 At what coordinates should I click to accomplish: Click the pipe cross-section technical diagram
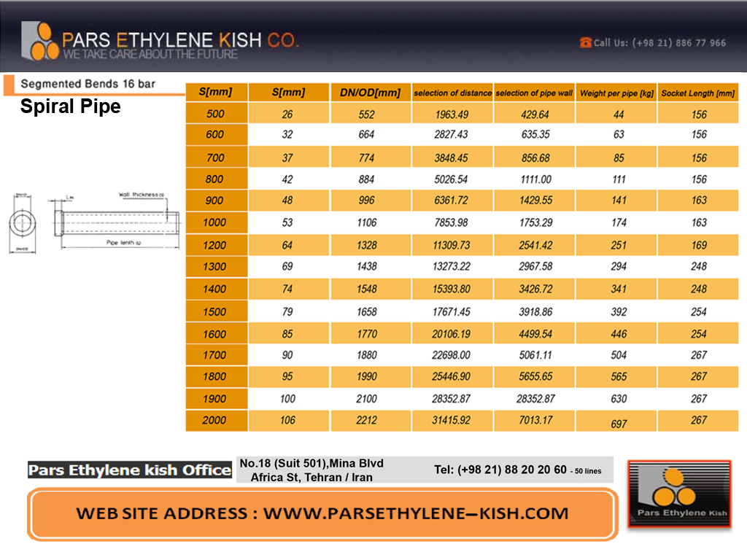[x=117, y=222]
